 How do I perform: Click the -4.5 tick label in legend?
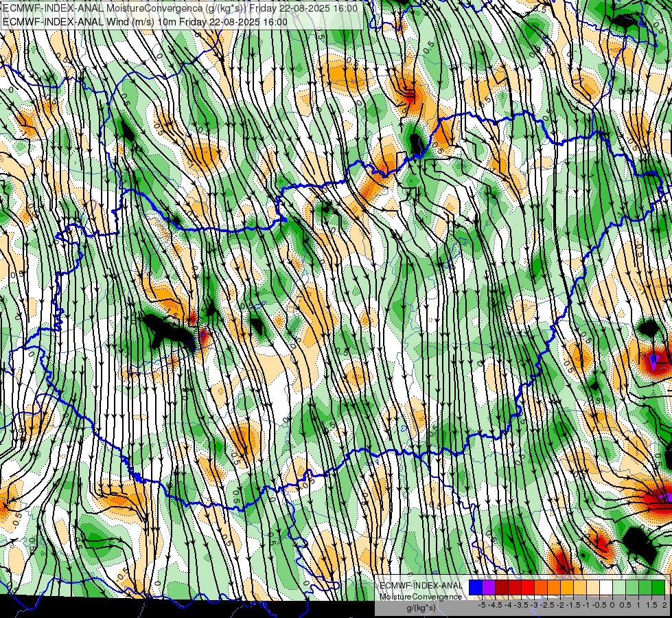(495, 605)
